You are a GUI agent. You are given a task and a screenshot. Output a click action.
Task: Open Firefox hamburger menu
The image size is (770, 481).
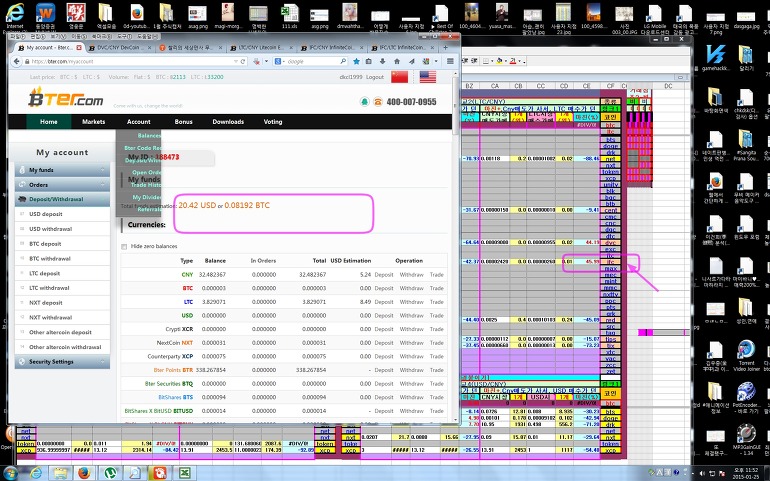click(x=450, y=61)
